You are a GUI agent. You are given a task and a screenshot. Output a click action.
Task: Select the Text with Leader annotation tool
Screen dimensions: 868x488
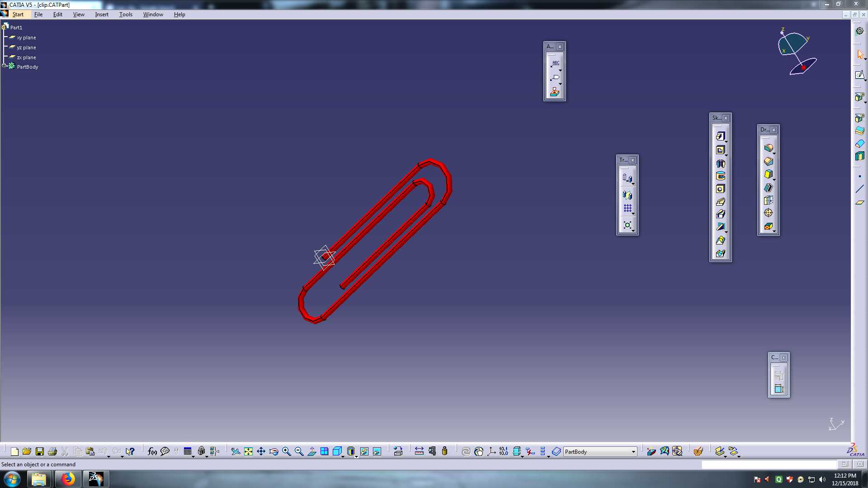[x=555, y=64]
